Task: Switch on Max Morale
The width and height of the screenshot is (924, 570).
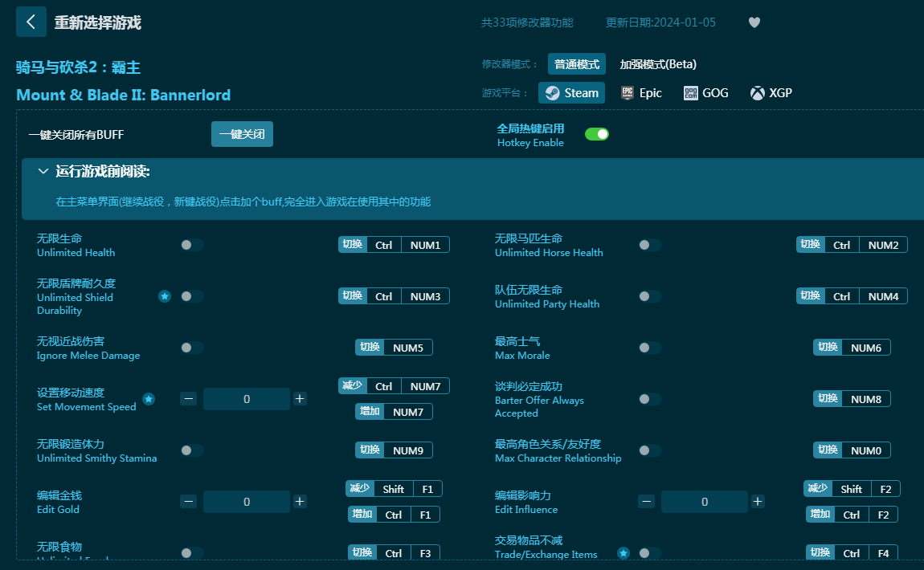Action: (x=650, y=348)
